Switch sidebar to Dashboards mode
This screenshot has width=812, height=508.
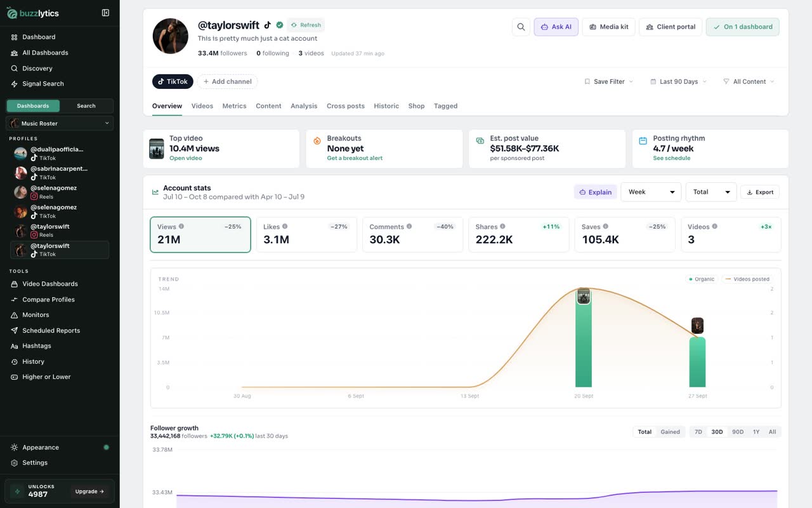[x=33, y=106]
